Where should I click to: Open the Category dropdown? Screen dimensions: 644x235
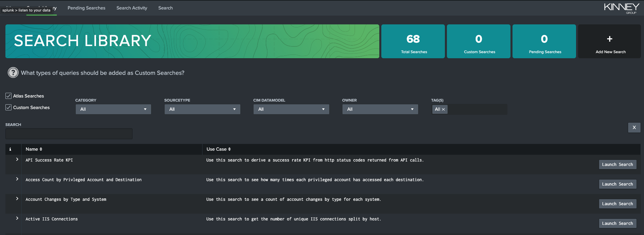tap(113, 109)
